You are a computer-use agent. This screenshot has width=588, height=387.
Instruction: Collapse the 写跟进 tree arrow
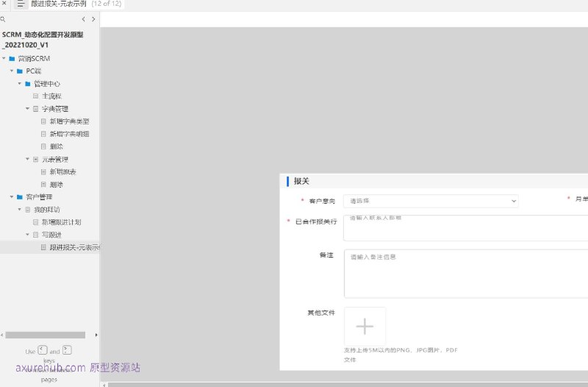point(27,235)
